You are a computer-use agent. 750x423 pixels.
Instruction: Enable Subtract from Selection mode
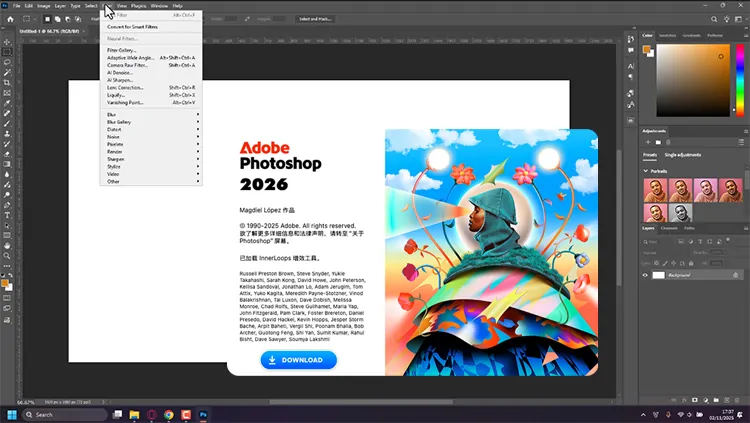[x=67, y=19]
